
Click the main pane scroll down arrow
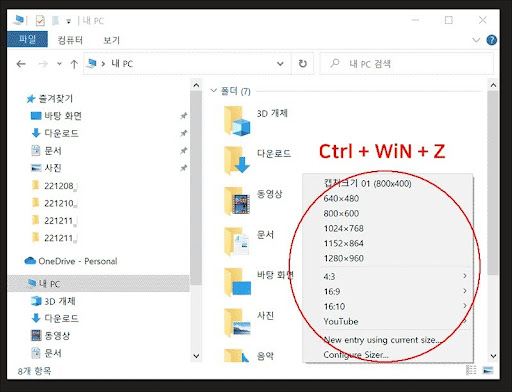click(x=493, y=356)
